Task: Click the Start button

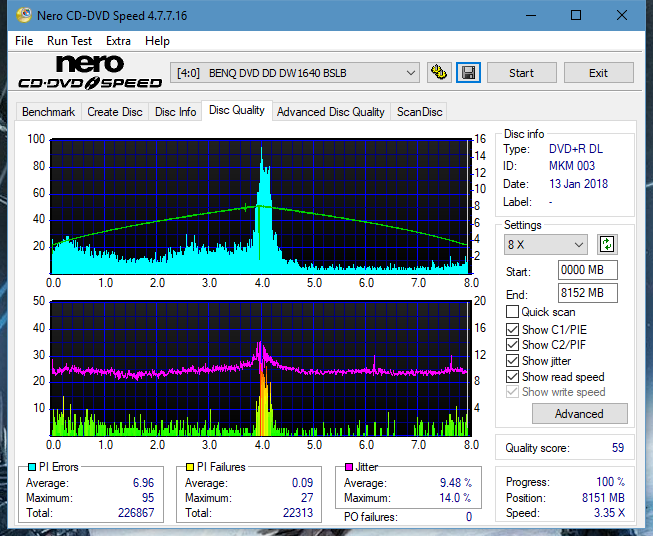Action: pos(521,73)
